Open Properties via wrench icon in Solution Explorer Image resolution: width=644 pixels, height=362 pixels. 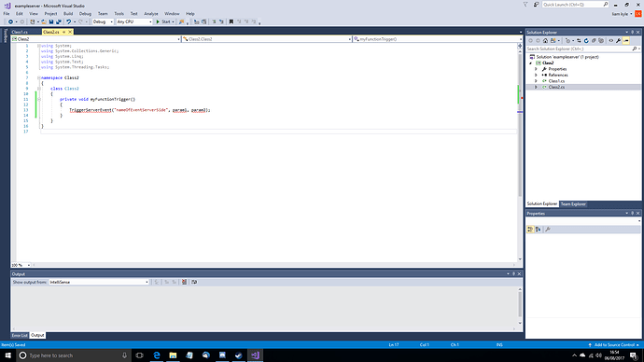[x=618, y=41]
